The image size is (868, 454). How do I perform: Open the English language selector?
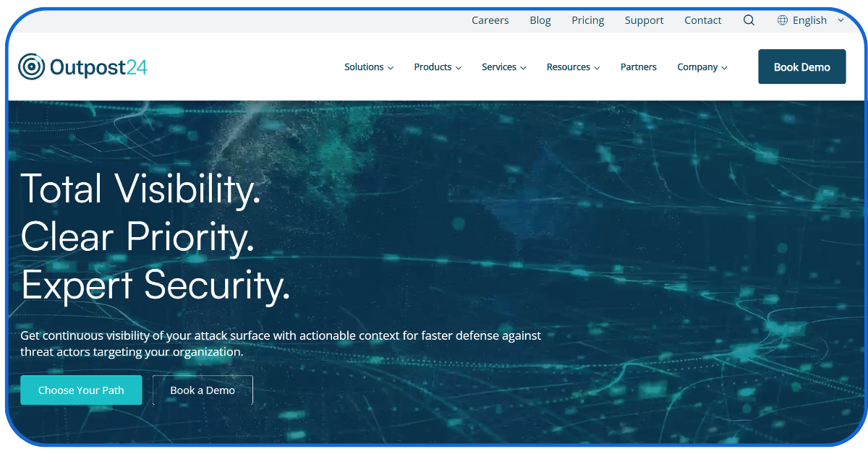pos(809,20)
